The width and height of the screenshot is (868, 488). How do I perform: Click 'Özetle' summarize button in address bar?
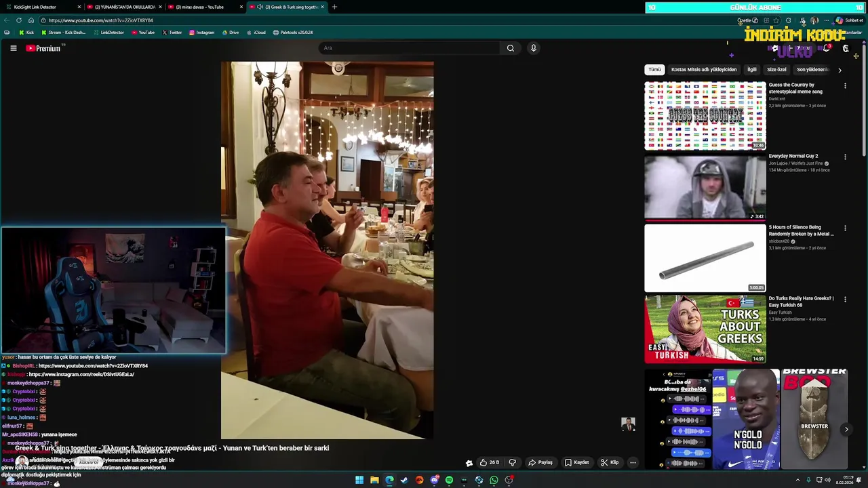coord(747,20)
